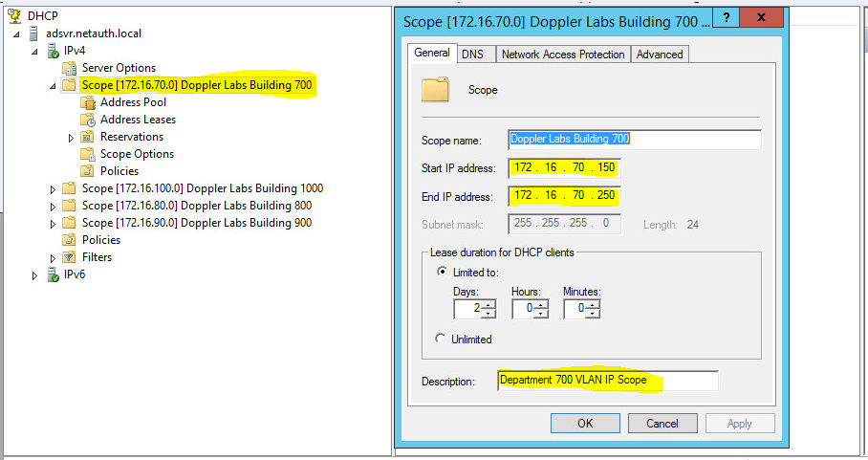868x460 pixels.
Task: Select the Address Leases tree item
Action: coord(138,120)
